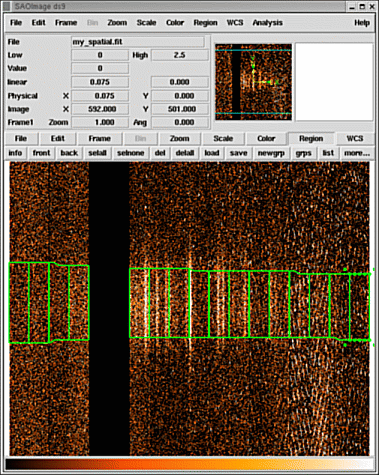379x475 pixels.
Task: Click the load regions button
Action: (x=212, y=153)
